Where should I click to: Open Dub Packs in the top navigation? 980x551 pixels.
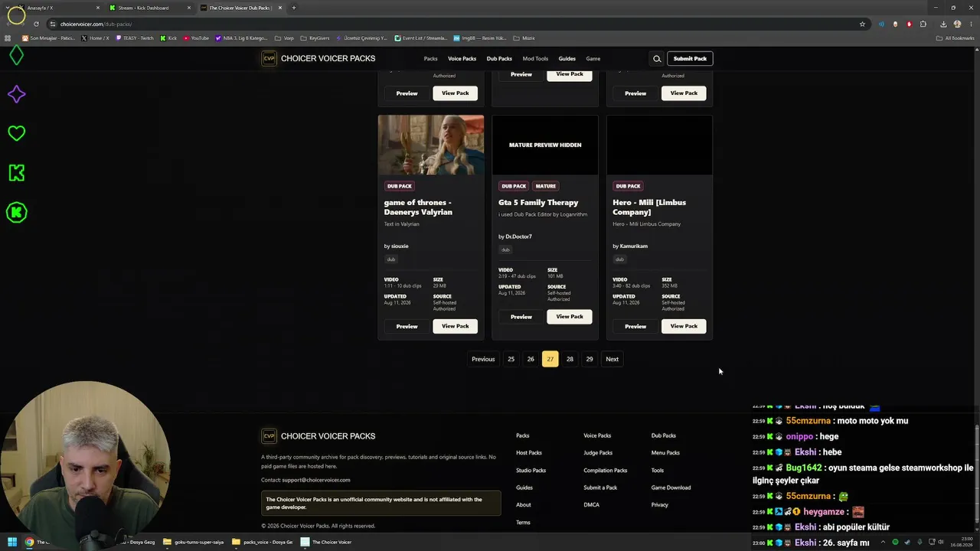point(499,59)
